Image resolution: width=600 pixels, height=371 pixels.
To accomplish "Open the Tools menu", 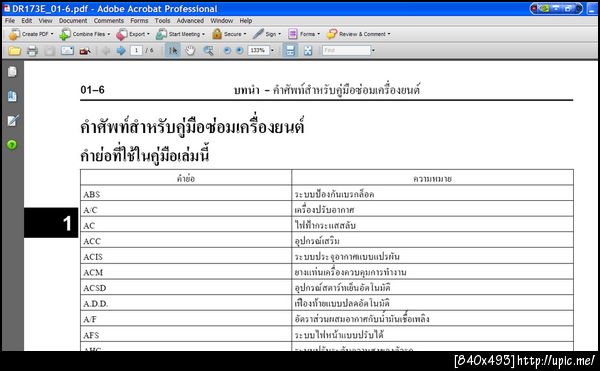I will coord(162,21).
